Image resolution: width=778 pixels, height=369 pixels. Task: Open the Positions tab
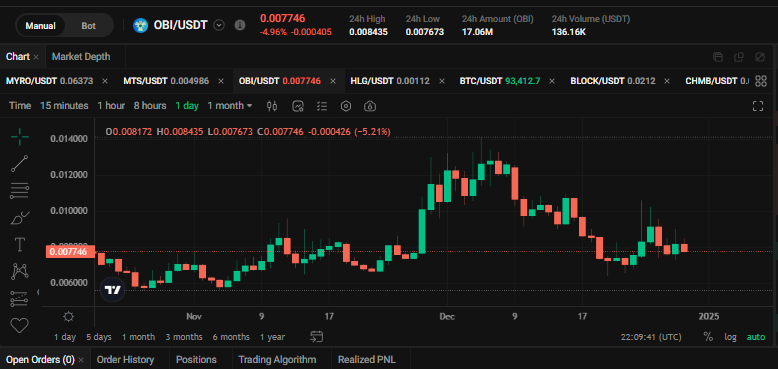(x=196, y=360)
